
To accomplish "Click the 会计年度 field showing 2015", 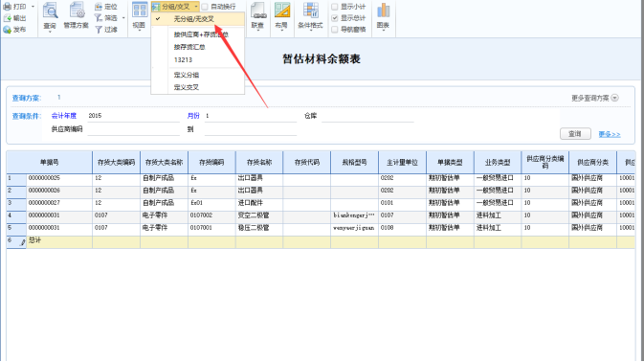I will [x=133, y=116].
